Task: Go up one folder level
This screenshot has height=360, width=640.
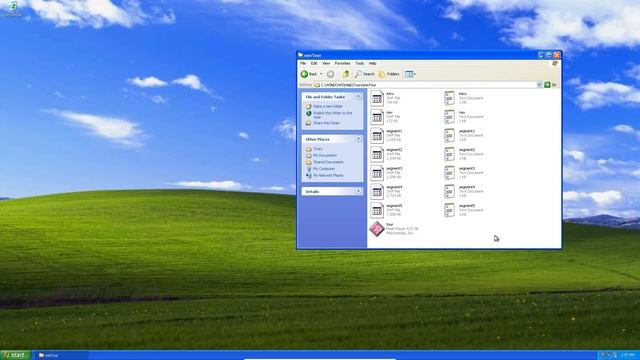Action: (x=346, y=74)
